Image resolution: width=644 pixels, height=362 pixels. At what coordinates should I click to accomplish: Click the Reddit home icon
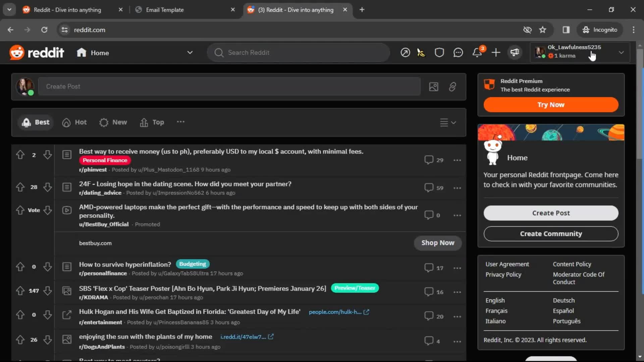(82, 53)
